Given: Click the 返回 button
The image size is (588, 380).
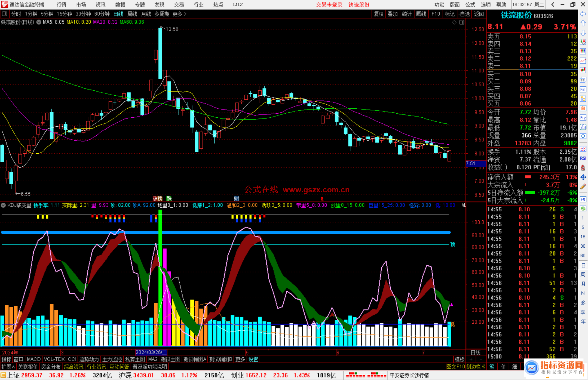Looking at the screenshot, I should (x=479, y=14).
